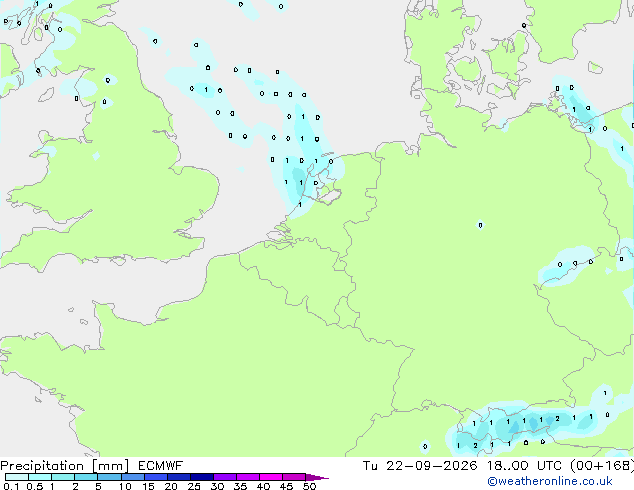Screen dimensions: 634x490
Task: Select the 25 to 30 mm dark blue swatch
Action: point(202,477)
